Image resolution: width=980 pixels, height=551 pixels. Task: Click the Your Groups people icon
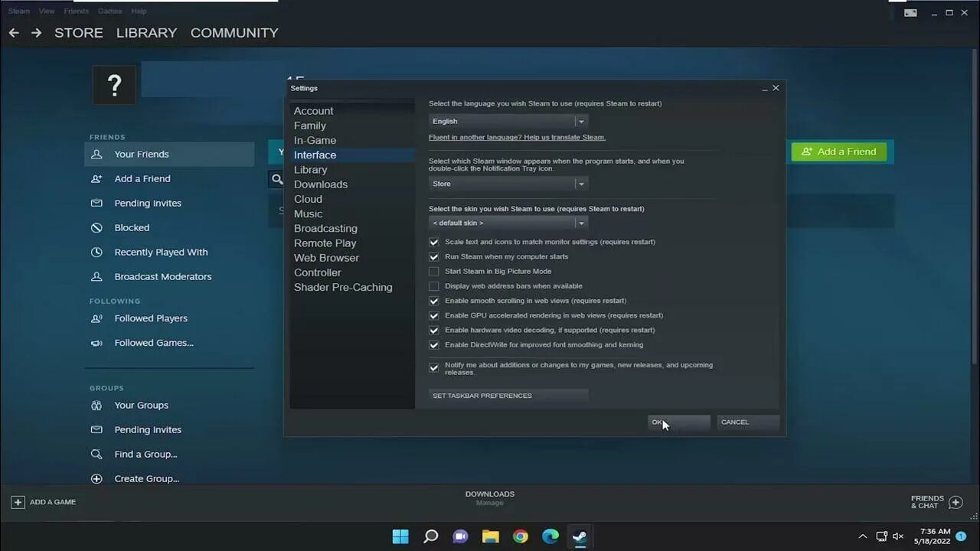click(x=96, y=405)
